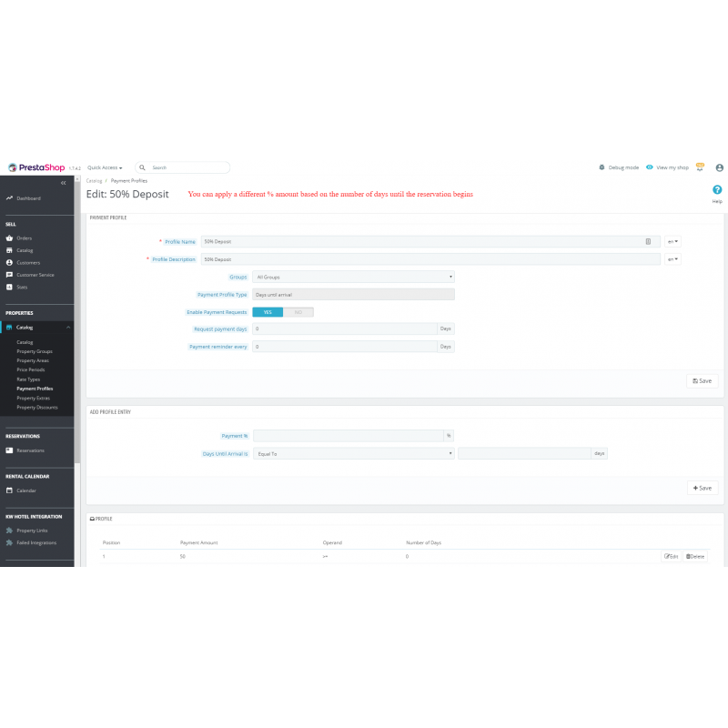Click the Payment Profile Type field

[353, 294]
